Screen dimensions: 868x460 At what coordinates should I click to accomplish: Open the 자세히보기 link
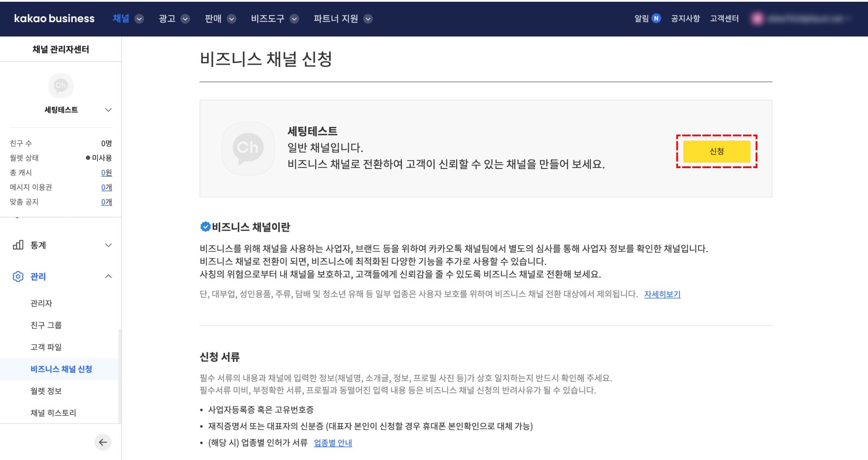662,294
